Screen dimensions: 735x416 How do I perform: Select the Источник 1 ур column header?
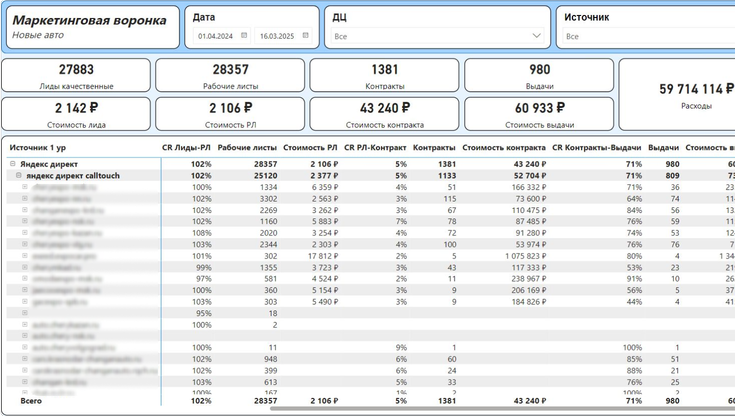pyautogui.click(x=37, y=148)
